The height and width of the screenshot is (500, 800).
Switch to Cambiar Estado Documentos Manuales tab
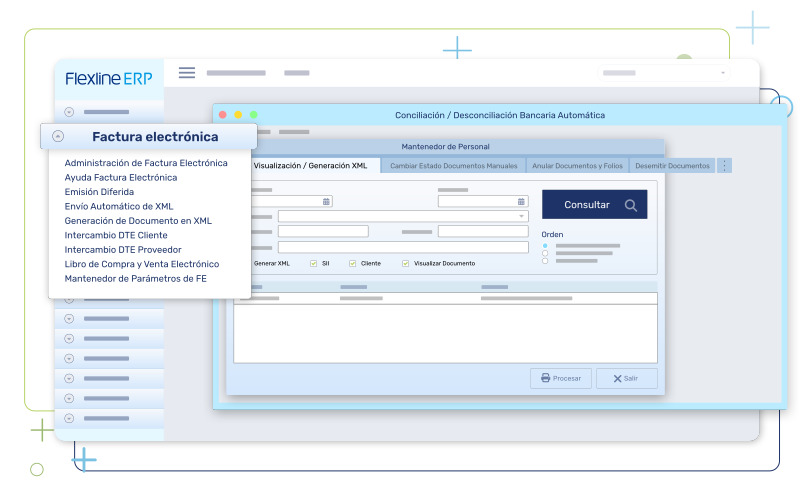click(x=453, y=166)
